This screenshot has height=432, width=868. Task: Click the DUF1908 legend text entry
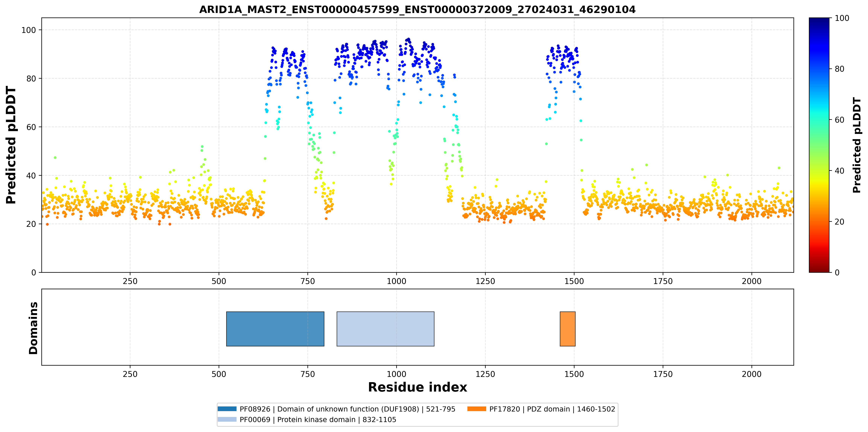[347, 409]
